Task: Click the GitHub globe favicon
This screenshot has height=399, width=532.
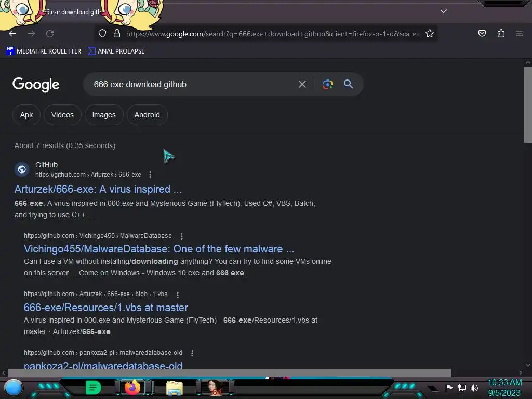Action: 22,169
